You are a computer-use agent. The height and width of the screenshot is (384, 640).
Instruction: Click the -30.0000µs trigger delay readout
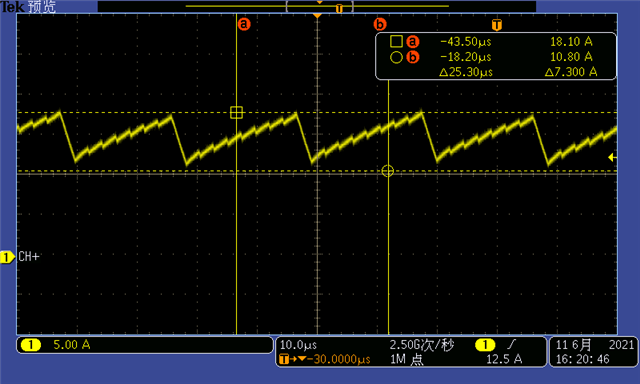338,360
